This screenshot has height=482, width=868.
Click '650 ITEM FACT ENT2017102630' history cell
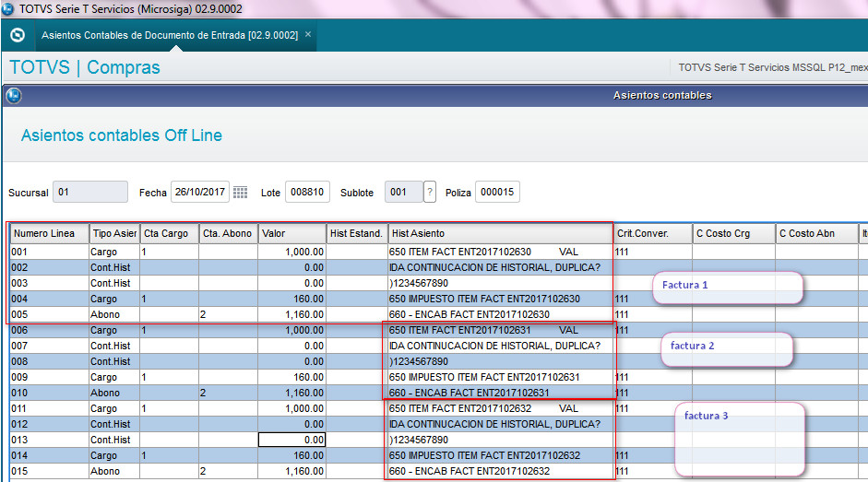(501, 252)
